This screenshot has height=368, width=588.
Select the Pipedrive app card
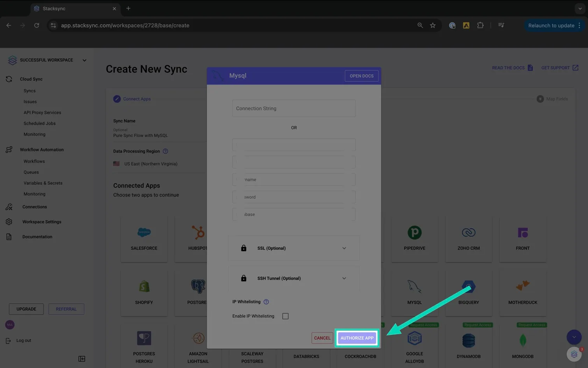(415, 239)
